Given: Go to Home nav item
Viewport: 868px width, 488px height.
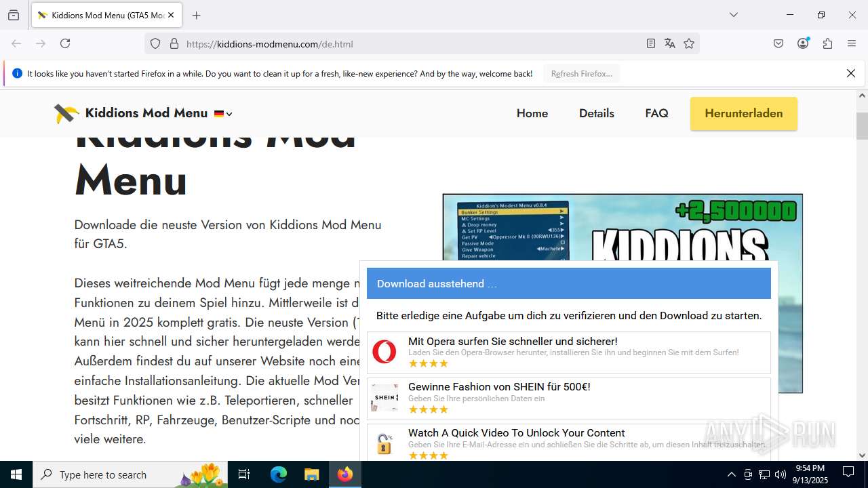Looking at the screenshot, I should click(x=532, y=113).
